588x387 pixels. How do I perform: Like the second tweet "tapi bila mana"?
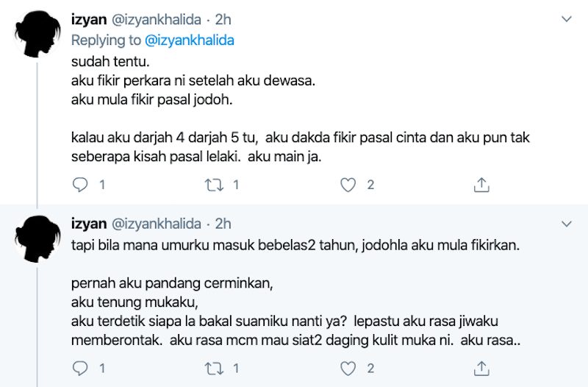pyautogui.click(x=348, y=367)
